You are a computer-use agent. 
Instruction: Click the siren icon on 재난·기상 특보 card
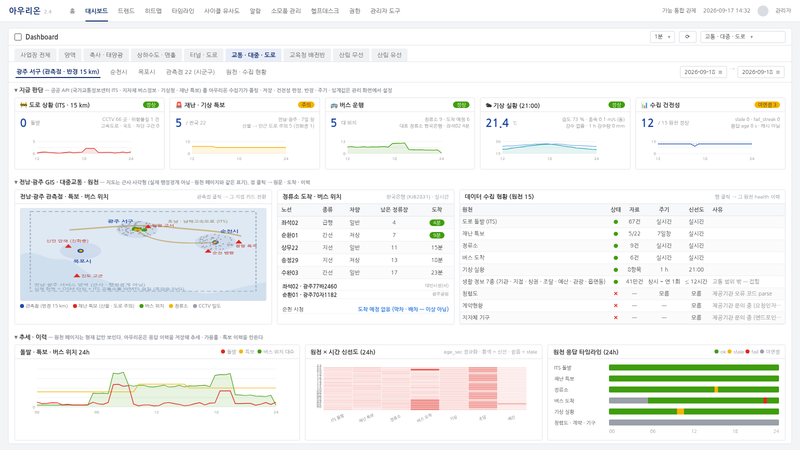179,105
